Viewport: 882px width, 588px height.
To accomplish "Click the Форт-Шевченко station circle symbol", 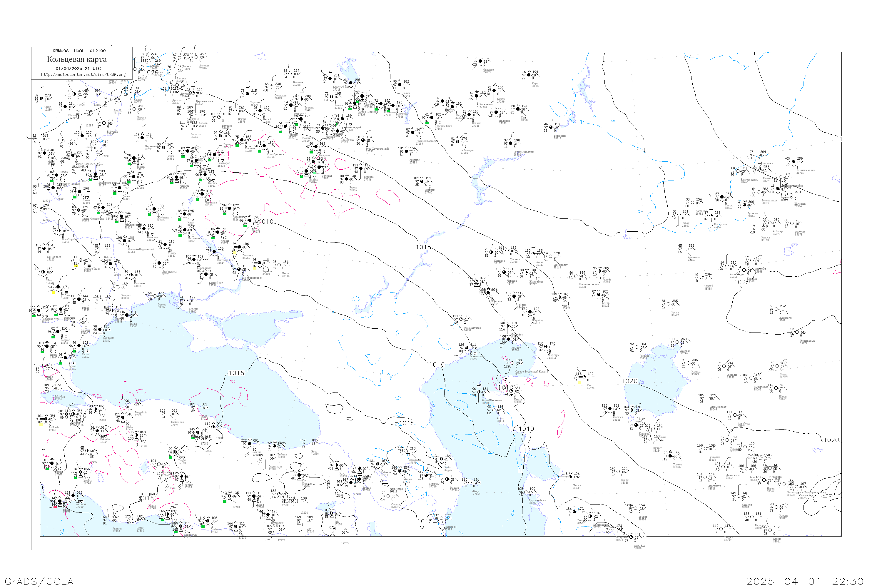I will pos(479,392).
